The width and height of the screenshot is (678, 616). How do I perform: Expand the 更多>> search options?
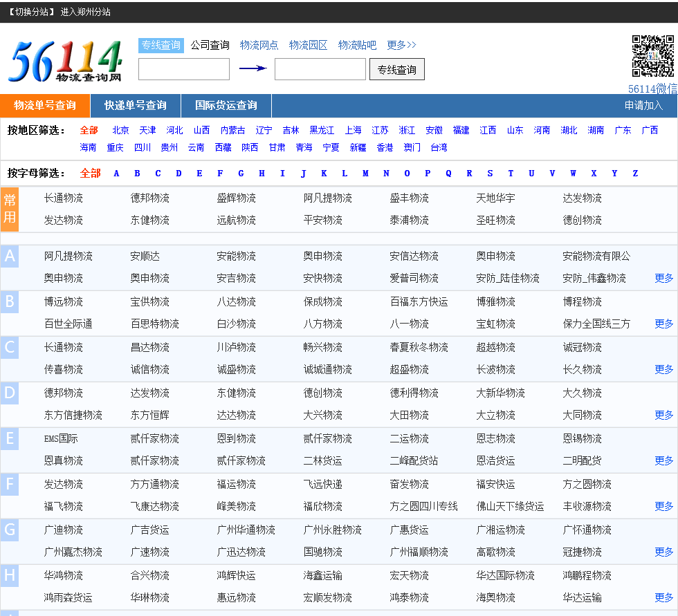click(x=401, y=45)
